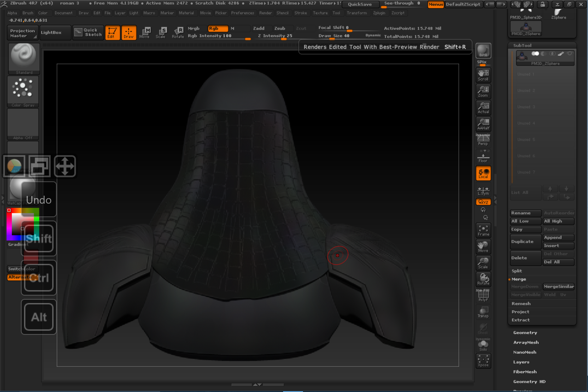Expand the Layers section
This screenshot has height=392, width=588.
(x=521, y=362)
